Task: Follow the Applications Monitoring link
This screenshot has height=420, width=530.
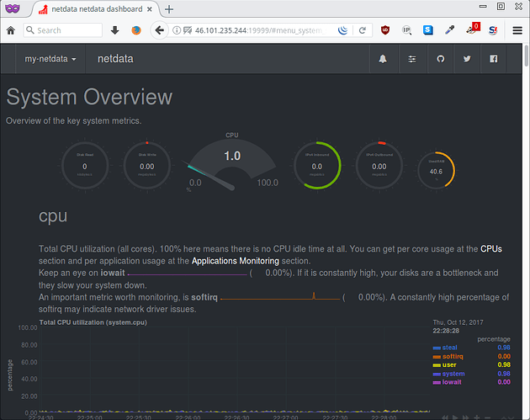Action: click(235, 262)
